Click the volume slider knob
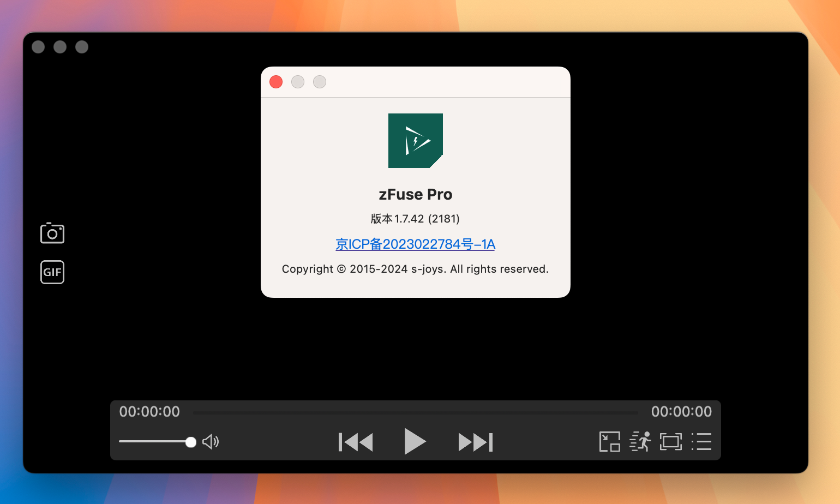840x504 pixels. click(190, 442)
